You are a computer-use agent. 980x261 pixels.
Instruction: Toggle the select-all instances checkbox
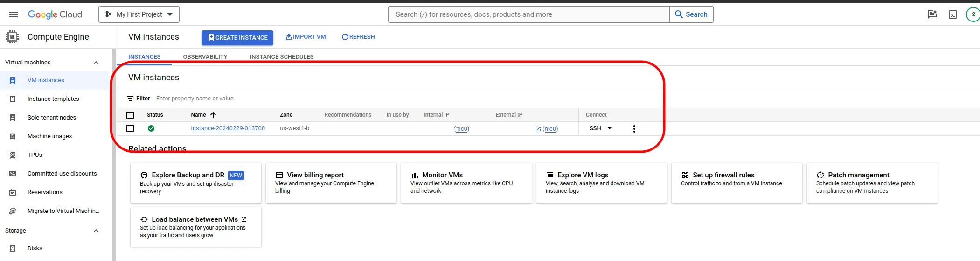[130, 115]
